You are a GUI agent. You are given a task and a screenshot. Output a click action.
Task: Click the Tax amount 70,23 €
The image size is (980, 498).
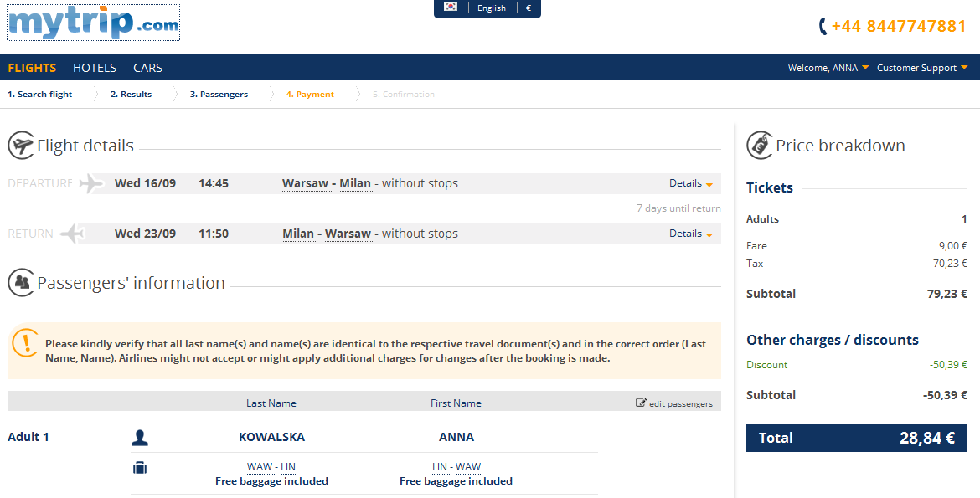point(950,264)
